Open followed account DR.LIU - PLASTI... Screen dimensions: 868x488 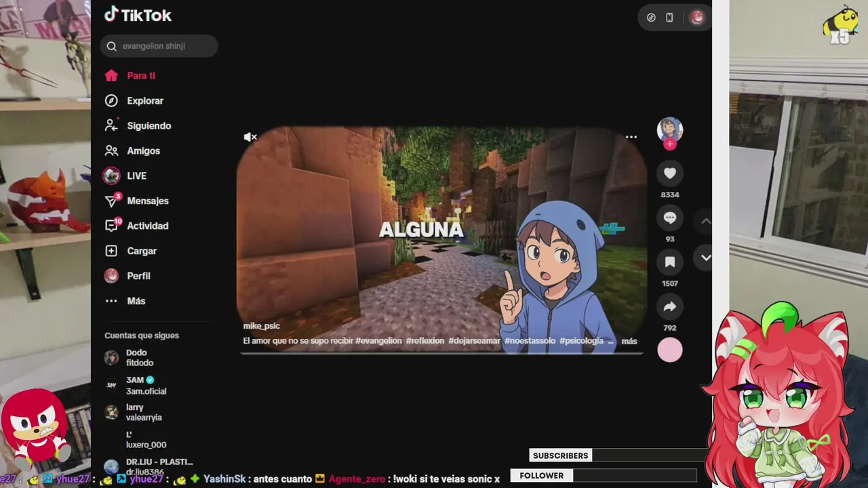156,466
